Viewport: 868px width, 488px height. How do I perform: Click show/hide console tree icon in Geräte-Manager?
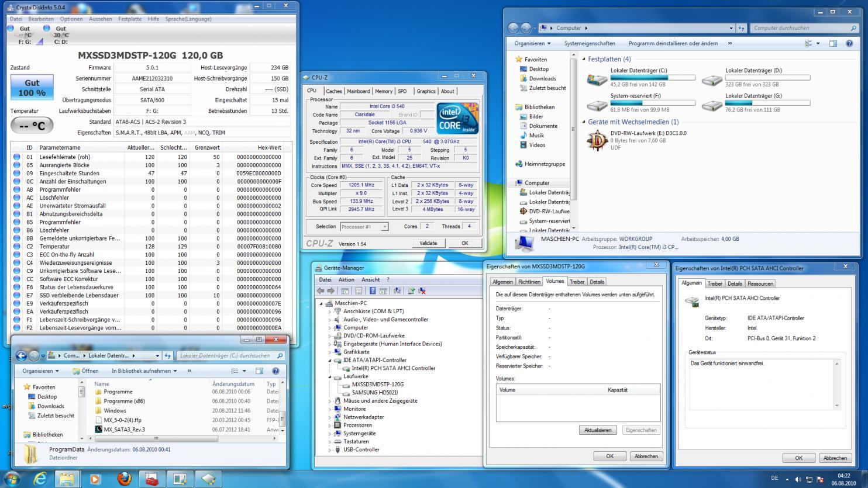[346, 290]
